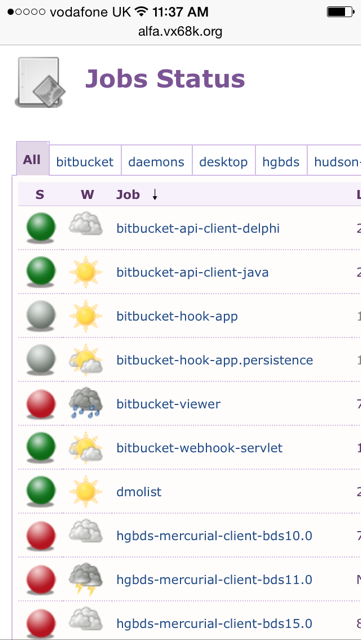Select the hgbds tab
Screen dimensions: 361x640
pos(281,162)
